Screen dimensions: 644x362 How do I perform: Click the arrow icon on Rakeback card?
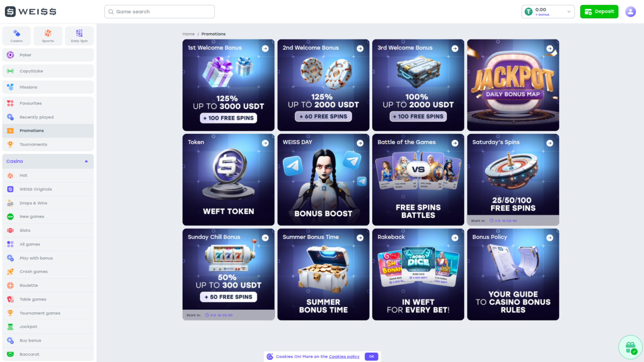(x=454, y=238)
